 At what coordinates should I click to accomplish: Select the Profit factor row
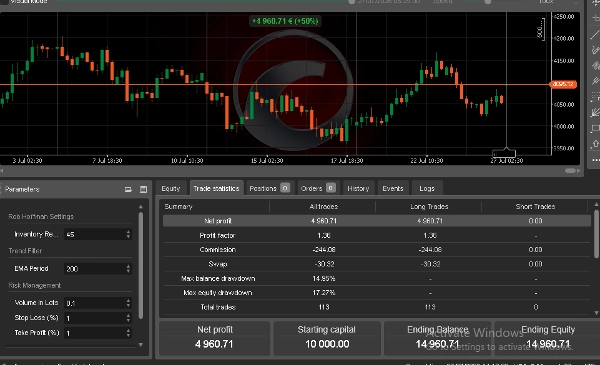377,235
